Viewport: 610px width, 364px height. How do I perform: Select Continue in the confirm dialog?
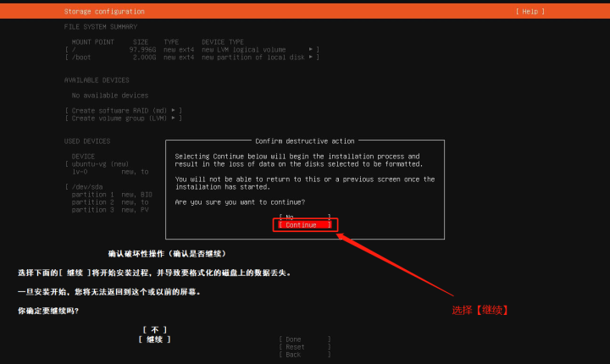[305, 225]
